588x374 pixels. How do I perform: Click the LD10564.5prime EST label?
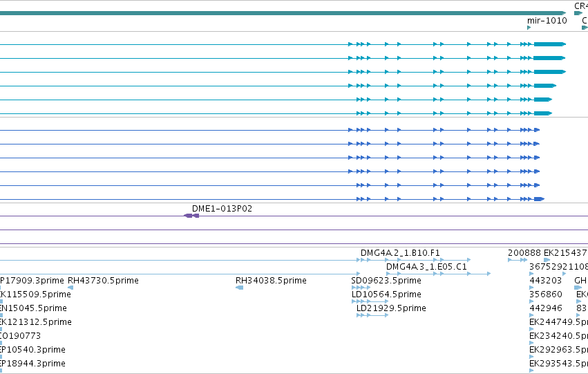pos(386,294)
